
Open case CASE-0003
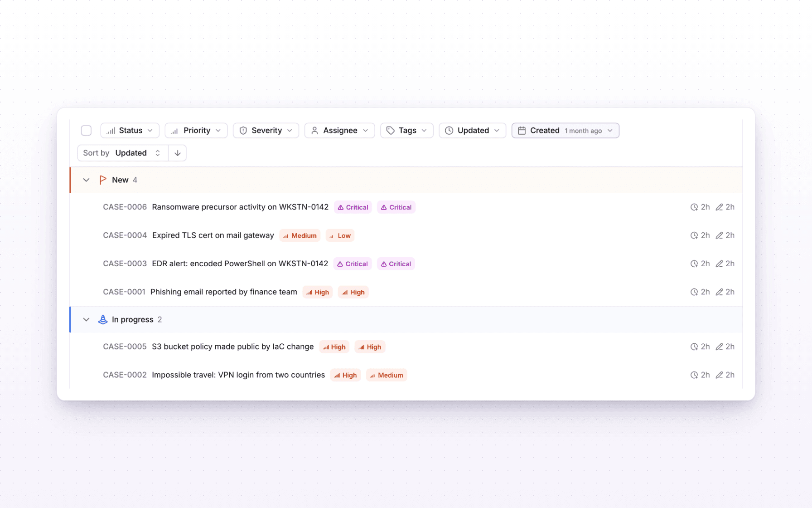pos(125,264)
